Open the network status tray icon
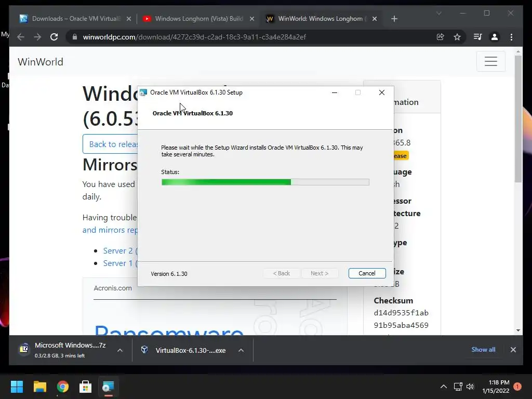 point(458,387)
